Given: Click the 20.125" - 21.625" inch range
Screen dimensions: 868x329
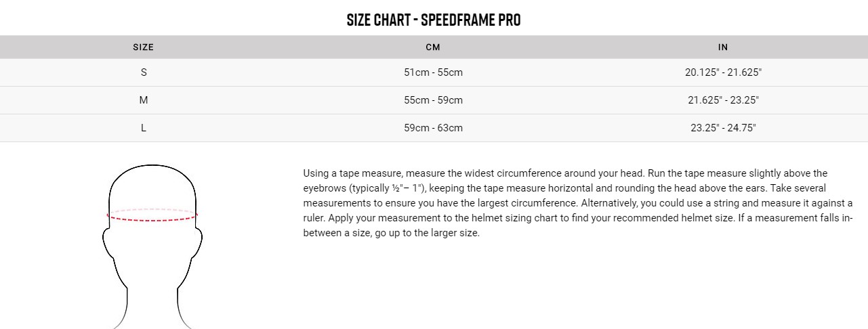Looking at the screenshot, I should pos(723,72).
